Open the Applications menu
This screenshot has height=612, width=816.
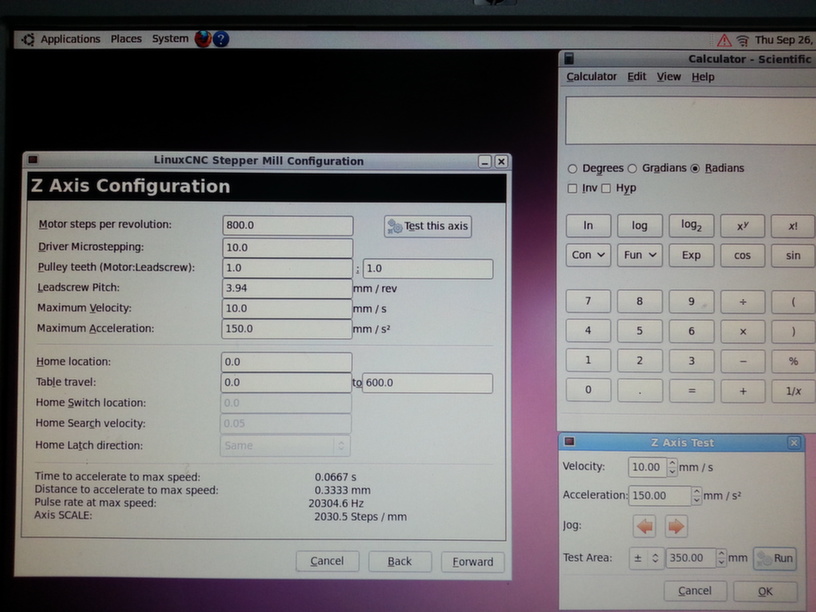click(x=70, y=39)
